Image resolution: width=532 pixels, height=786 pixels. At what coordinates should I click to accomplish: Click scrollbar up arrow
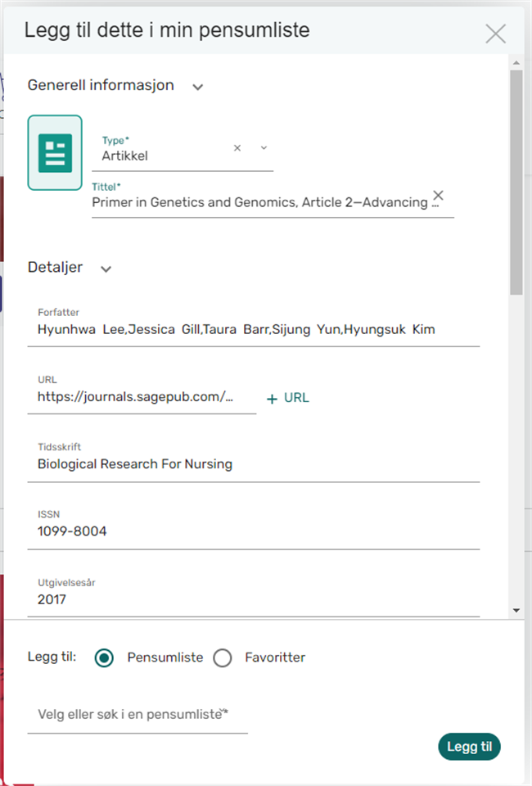point(516,62)
